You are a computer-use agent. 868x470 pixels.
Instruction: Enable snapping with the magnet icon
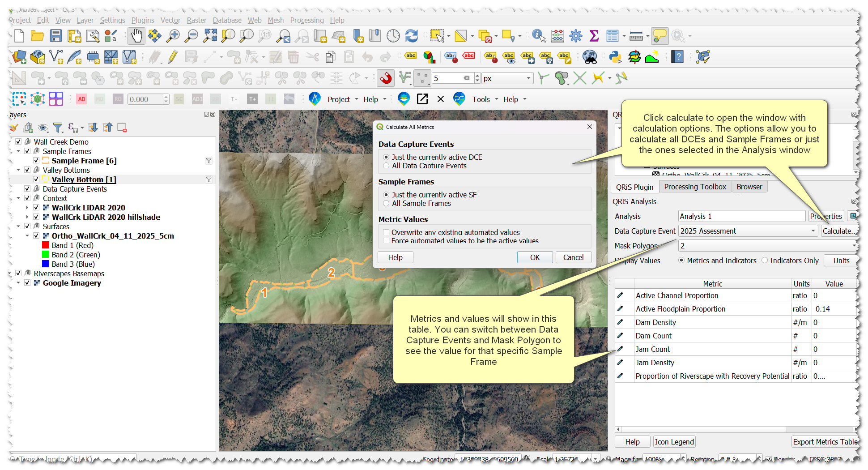click(x=386, y=78)
